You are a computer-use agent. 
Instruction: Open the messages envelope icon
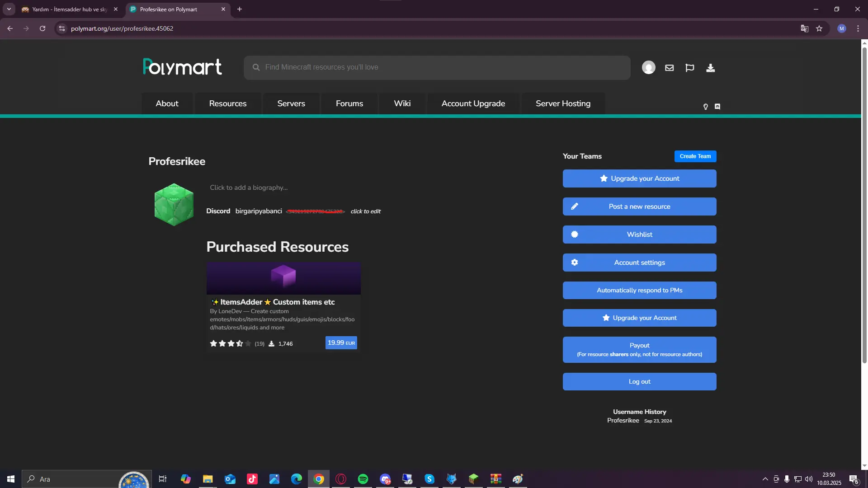pos(670,68)
